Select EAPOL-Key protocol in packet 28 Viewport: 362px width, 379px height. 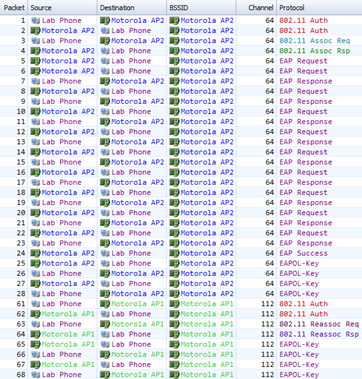299,294
